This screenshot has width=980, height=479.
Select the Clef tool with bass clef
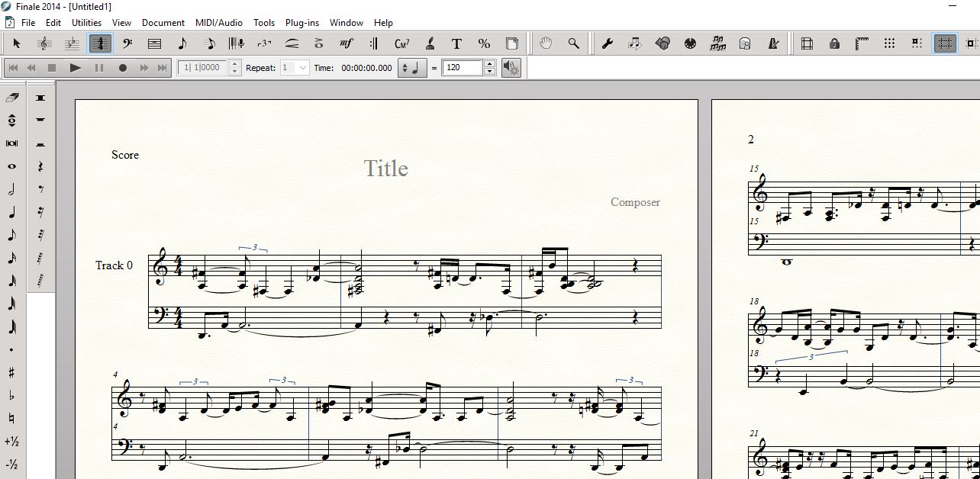click(127, 43)
